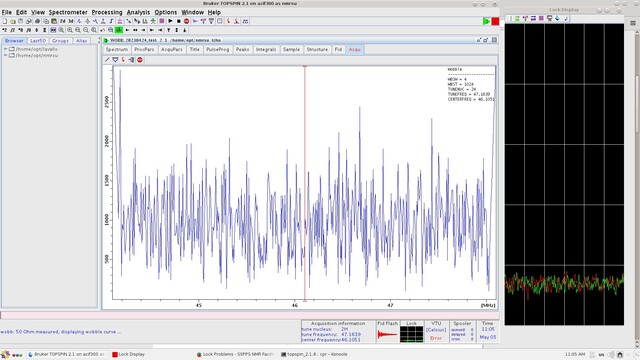Click the /2 vertical scale icon
Screen dimensions: 640x360
13,30
